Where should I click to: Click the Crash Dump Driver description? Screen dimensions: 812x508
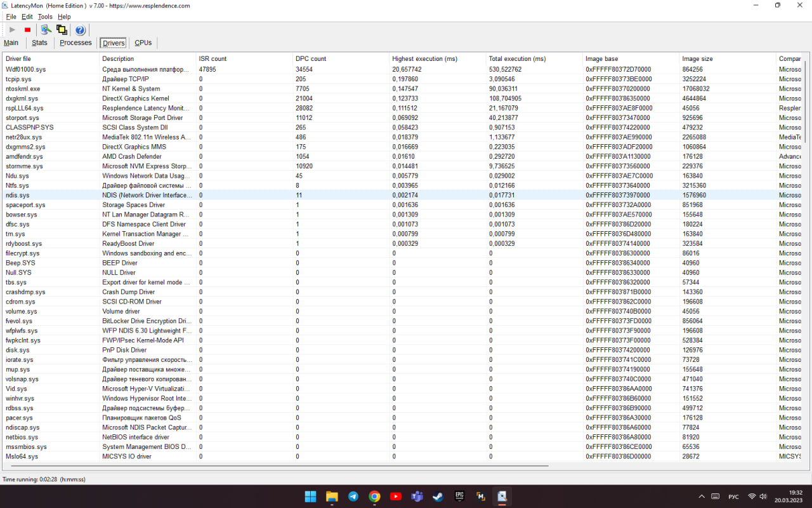coord(128,292)
